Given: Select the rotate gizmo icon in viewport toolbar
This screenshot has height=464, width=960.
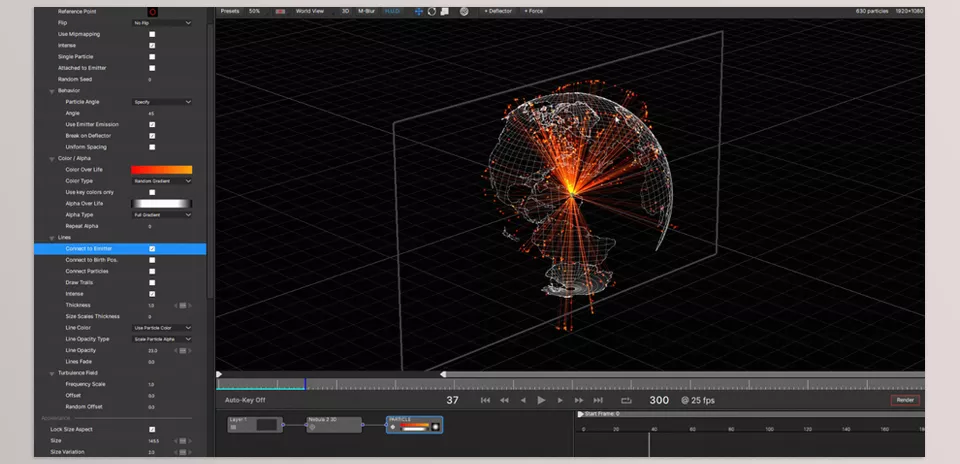Looking at the screenshot, I should point(432,12).
